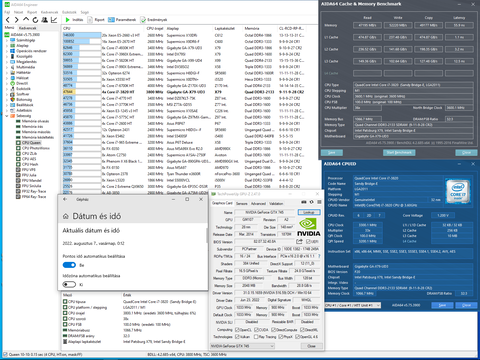Toggle PhysX checkbox in GPU-Z
Viewport: 480px width, 360px height.
(x=280, y=337)
